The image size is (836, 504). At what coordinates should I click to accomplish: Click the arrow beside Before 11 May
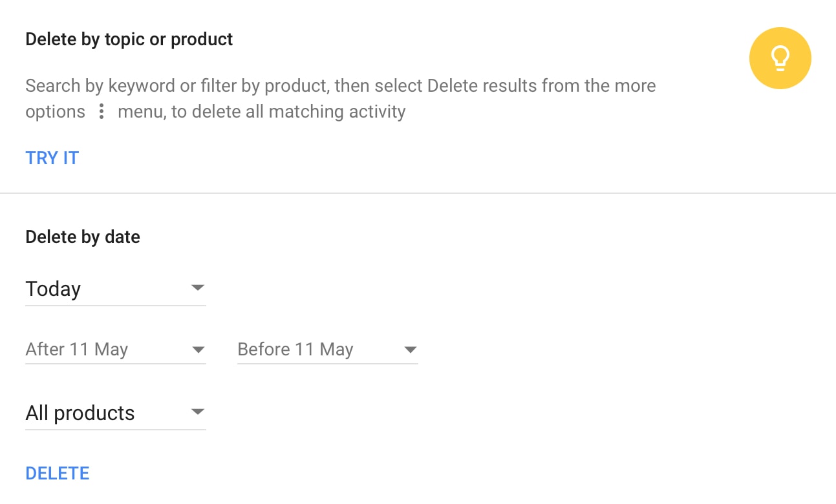coord(410,350)
